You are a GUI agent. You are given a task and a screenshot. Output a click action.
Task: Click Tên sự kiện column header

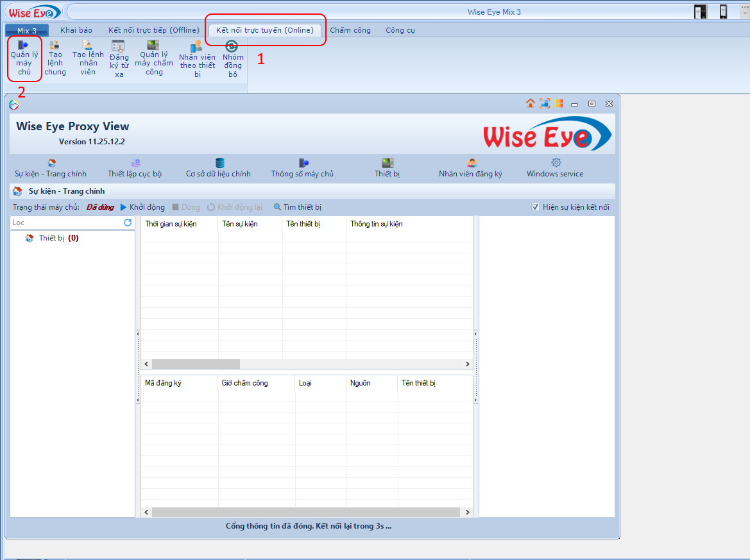coord(240,224)
